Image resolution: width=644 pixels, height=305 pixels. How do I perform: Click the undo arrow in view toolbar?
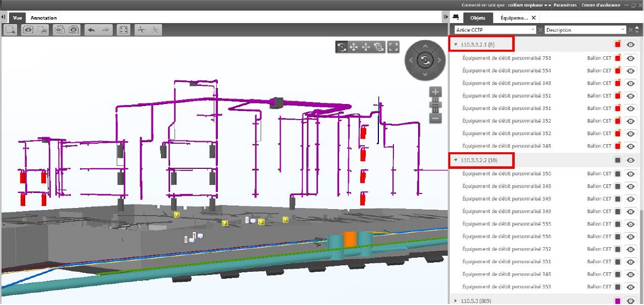[x=91, y=30]
